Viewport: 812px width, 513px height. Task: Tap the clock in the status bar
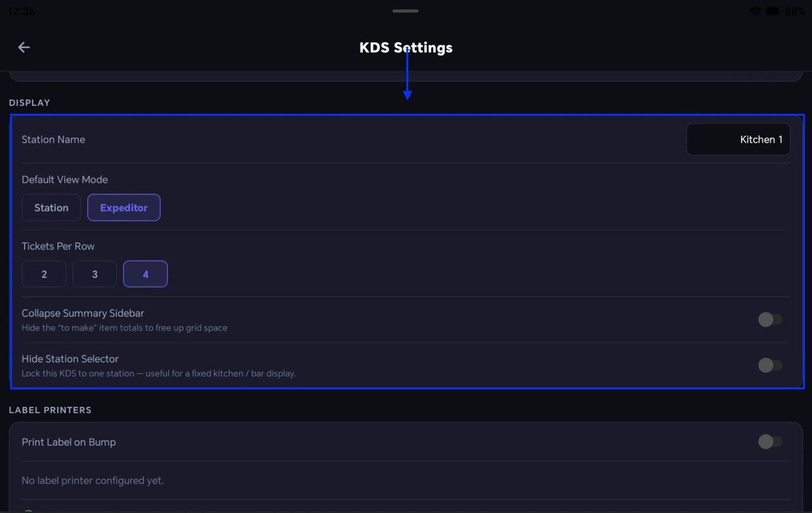(x=22, y=11)
